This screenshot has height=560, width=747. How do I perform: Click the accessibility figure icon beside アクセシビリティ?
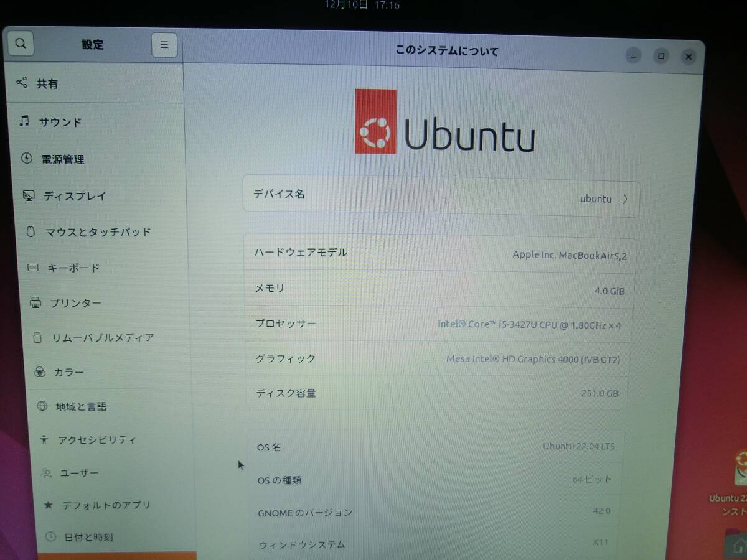44,439
